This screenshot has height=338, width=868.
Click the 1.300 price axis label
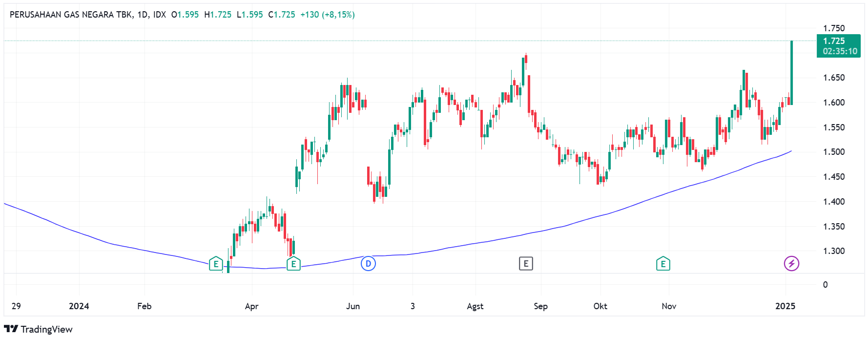point(834,251)
